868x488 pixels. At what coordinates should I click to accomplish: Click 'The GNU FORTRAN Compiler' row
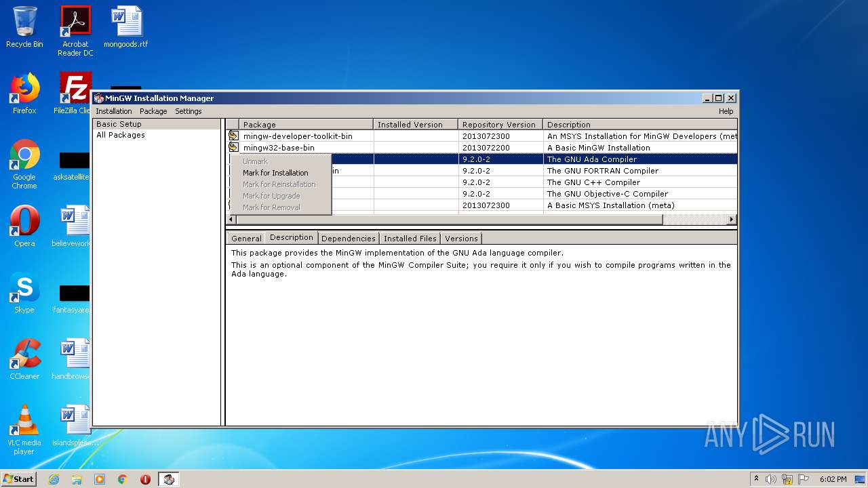click(x=481, y=171)
